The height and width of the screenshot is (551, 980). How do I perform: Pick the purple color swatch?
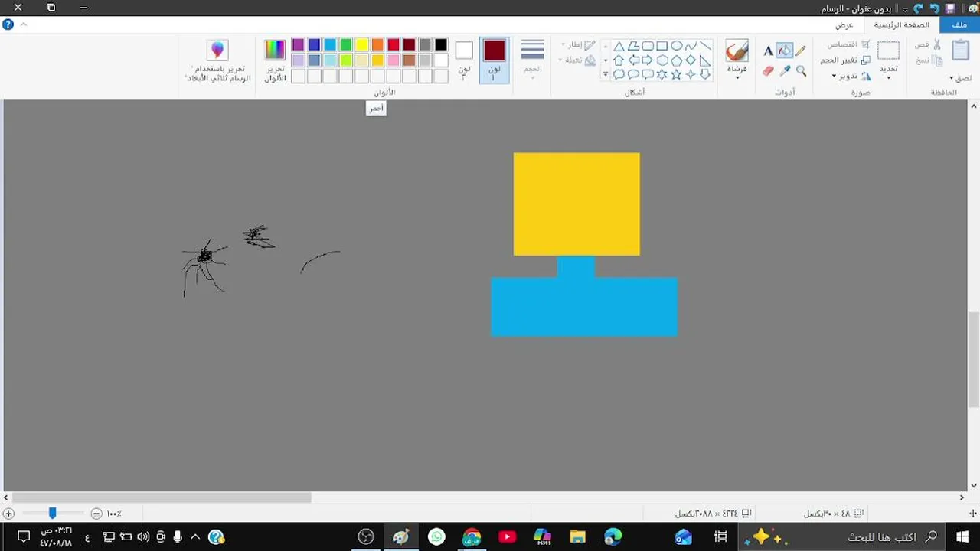[x=298, y=45]
